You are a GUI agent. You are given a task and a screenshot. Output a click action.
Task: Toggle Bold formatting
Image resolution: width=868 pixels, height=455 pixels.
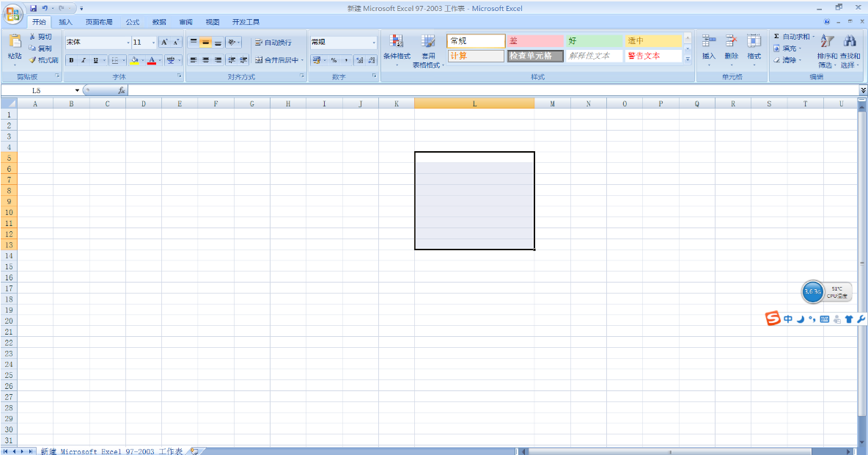pyautogui.click(x=71, y=60)
